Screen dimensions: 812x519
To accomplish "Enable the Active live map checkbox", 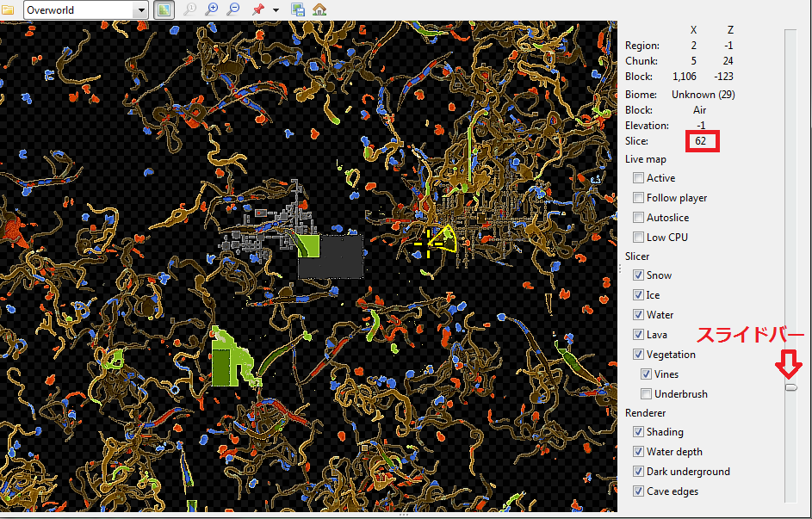I will [639, 178].
